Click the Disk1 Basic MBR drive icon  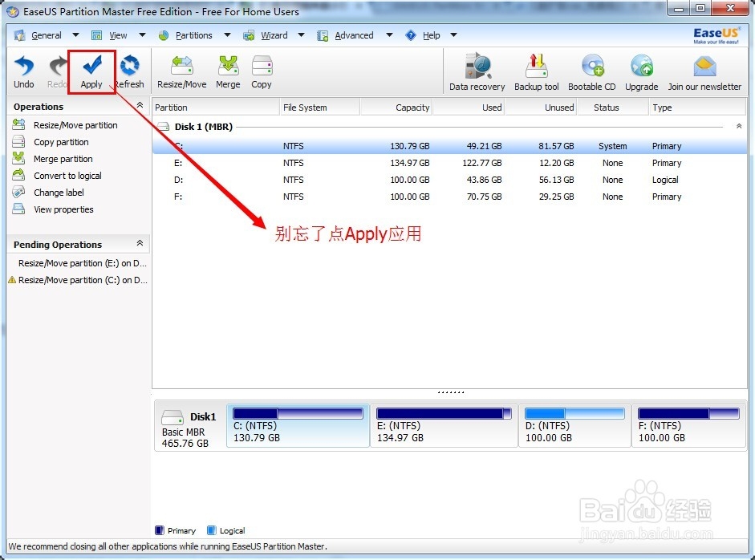173,416
